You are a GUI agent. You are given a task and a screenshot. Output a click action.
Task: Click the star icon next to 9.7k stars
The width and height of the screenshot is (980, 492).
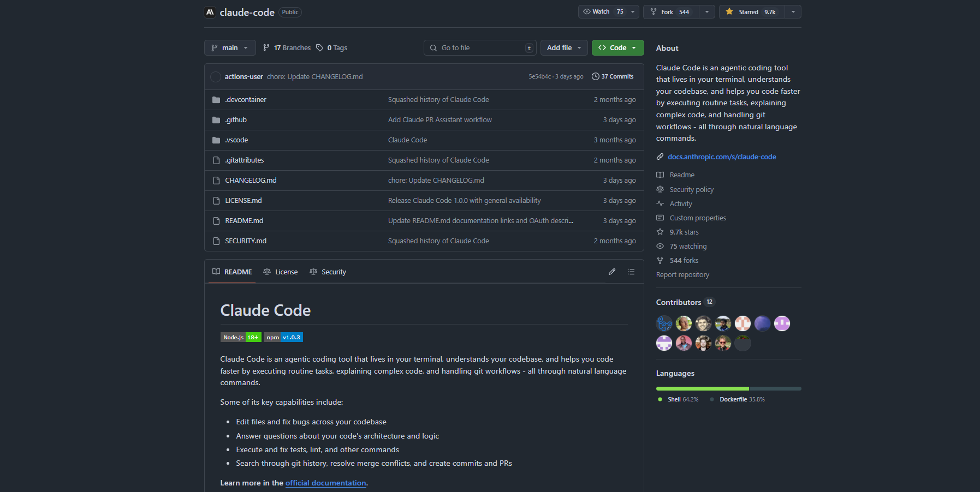(660, 232)
